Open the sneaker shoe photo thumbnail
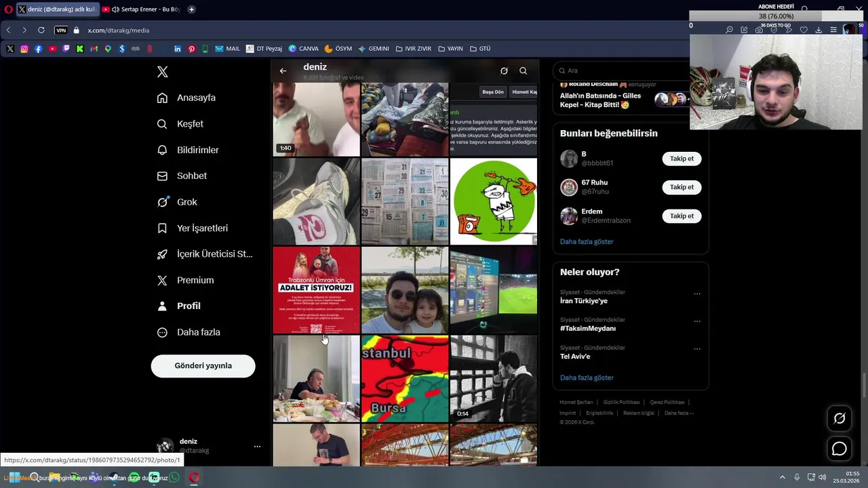868x488 pixels. (316, 201)
